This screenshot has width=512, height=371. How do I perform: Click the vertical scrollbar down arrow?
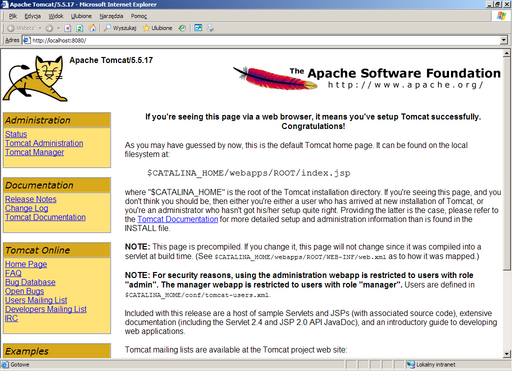point(507,354)
